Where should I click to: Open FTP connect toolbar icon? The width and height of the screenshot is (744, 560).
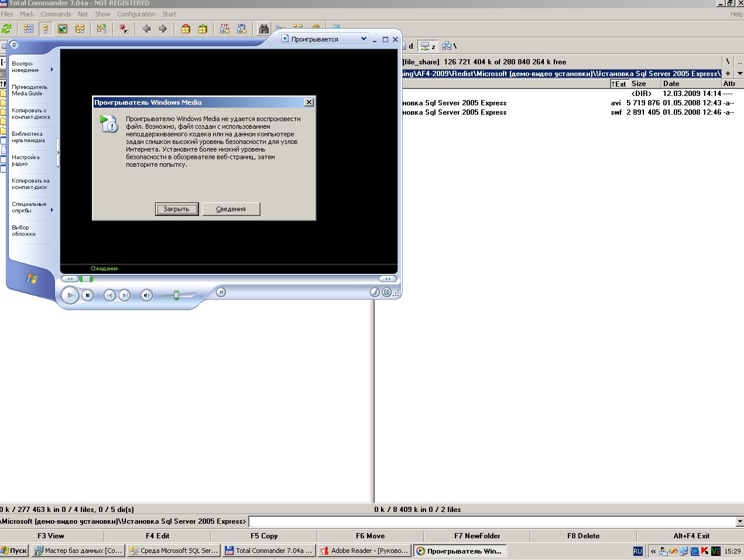[x=225, y=29]
